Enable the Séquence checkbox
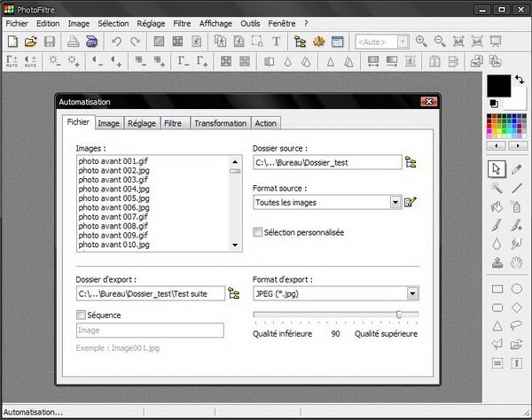The width and height of the screenshot is (532, 420). [81, 315]
